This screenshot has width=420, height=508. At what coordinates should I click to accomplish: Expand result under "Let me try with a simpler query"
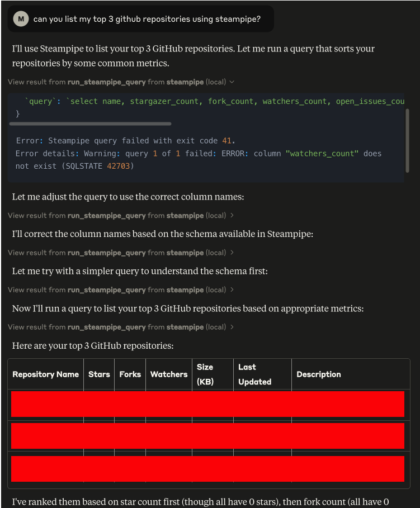pyautogui.click(x=121, y=290)
